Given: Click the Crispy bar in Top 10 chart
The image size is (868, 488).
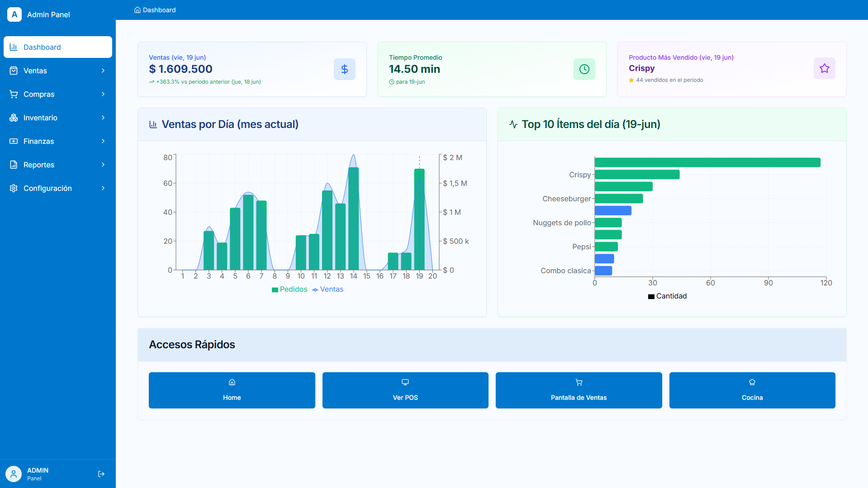Looking at the screenshot, I should click(x=637, y=175).
